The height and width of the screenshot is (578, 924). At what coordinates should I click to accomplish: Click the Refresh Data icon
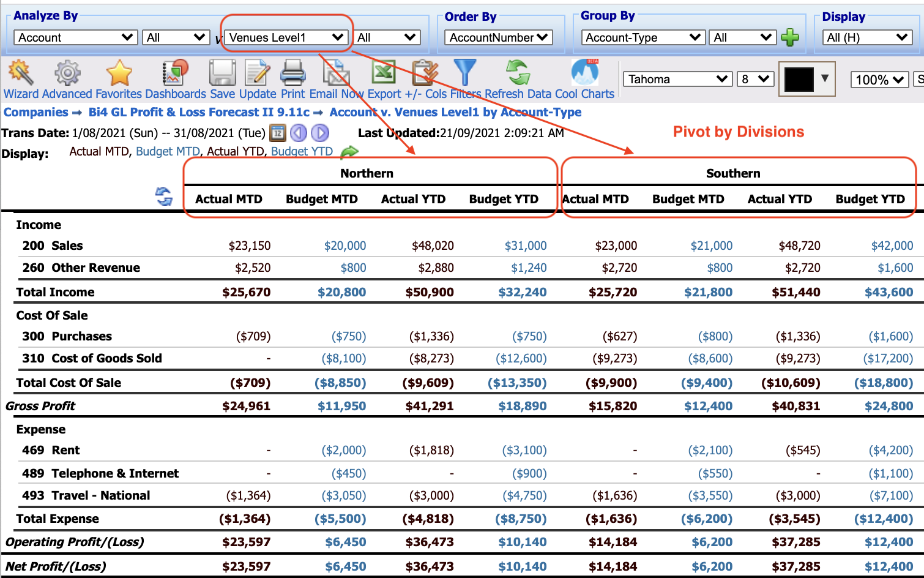pos(518,72)
